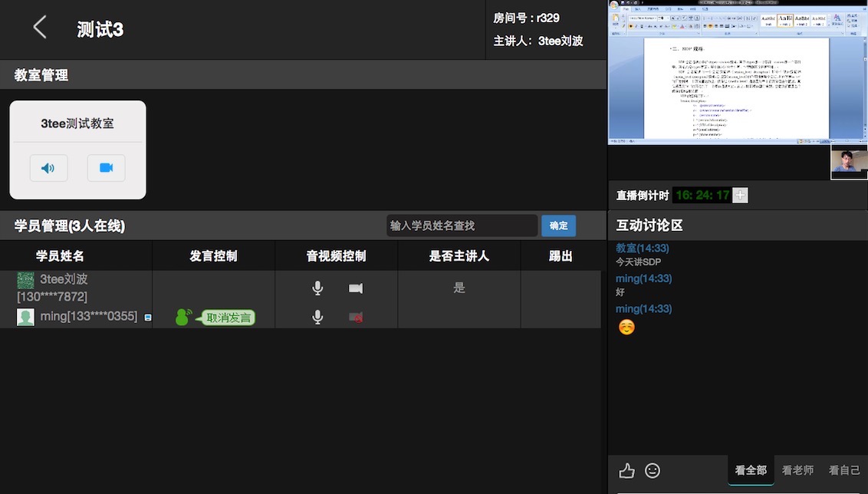Mute microphone for 3tee刘波
Image resolution: width=868 pixels, height=494 pixels.
point(317,288)
